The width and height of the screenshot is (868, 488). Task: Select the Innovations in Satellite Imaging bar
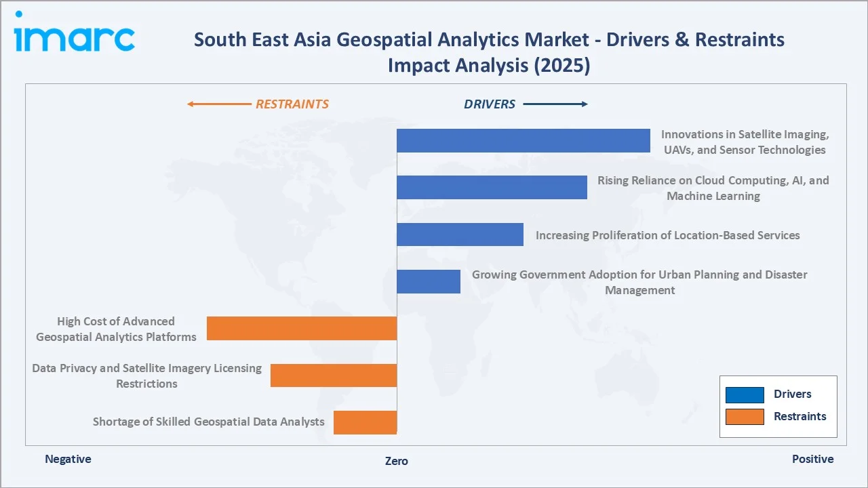coord(524,140)
